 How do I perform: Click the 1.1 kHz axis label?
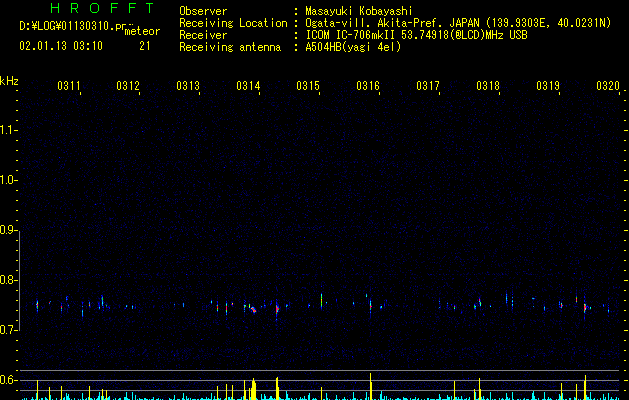pos(8,130)
